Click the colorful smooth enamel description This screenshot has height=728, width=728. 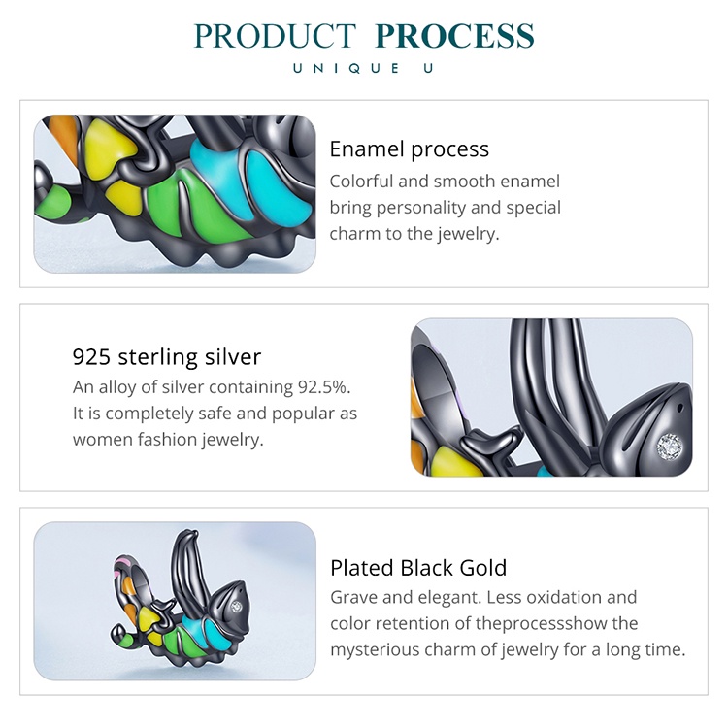[445, 208]
